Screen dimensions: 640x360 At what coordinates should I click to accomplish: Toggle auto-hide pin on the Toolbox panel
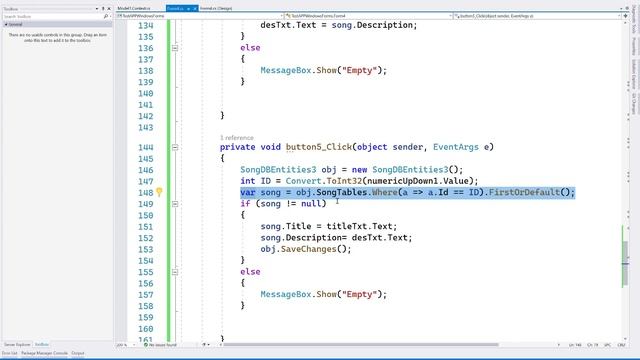coord(103,9)
